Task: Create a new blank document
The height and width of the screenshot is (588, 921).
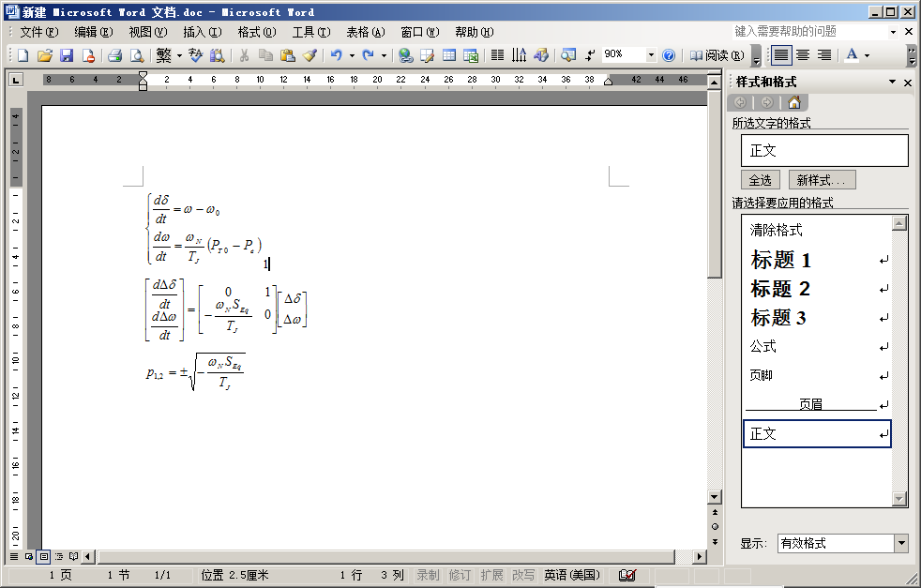Action: point(23,55)
